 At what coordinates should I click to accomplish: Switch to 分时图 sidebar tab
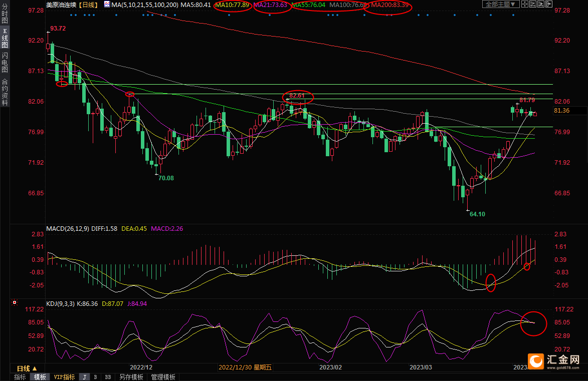click(5, 14)
